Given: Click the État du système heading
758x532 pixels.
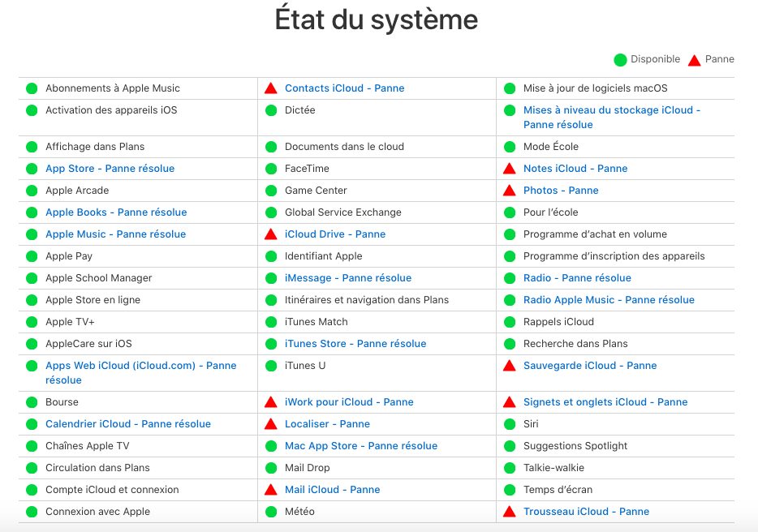Looking at the screenshot, I should pyautogui.click(x=377, y=20).
